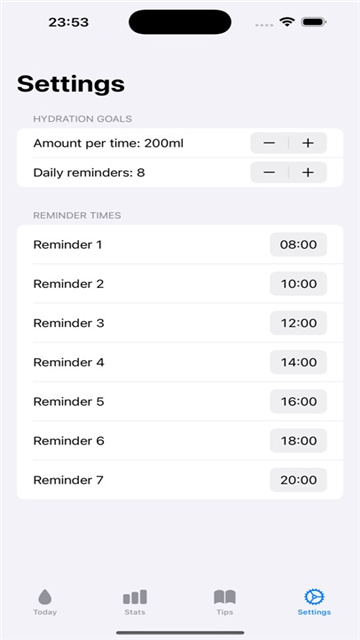This screenshot has width=360, height=640.
Task: Increase amount per time with plus
Action: coord(308,143)
